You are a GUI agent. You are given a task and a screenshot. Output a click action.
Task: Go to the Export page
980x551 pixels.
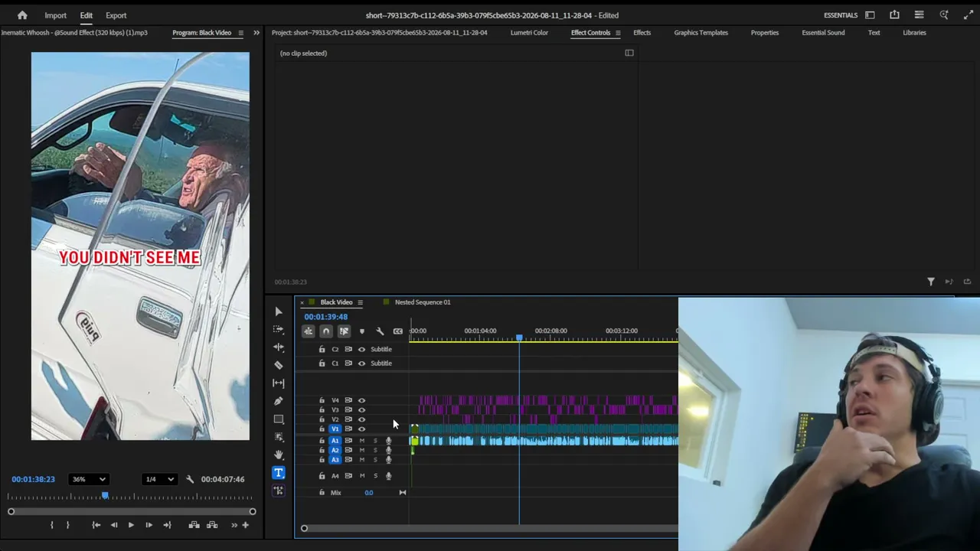(116, 15)
